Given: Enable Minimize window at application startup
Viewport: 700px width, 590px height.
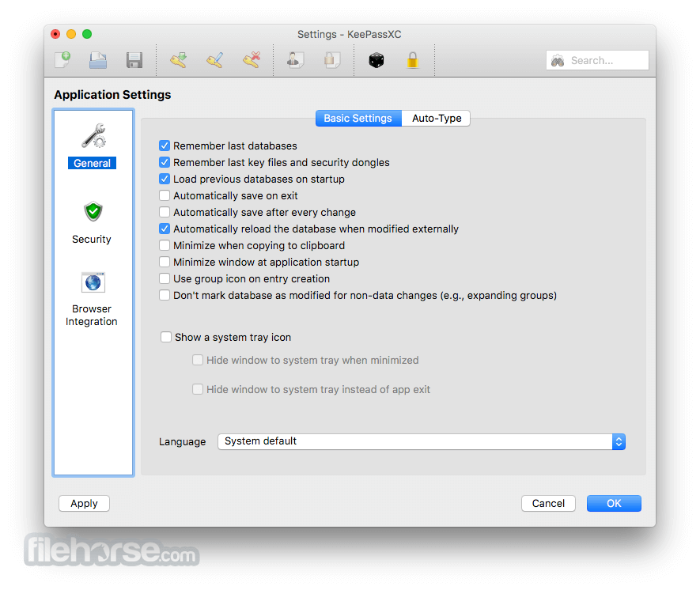Looking at the screenshot, I should coord(165,262).
